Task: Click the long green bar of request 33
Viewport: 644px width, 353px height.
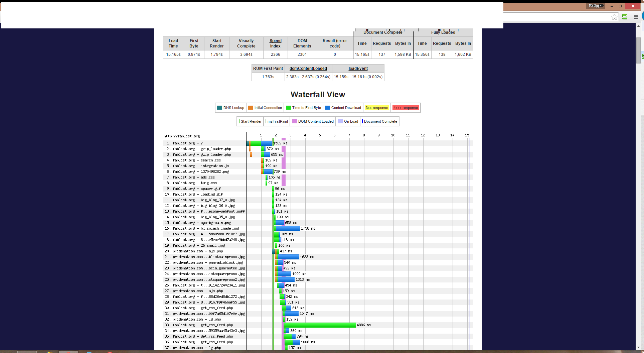Action: point(320,325)
